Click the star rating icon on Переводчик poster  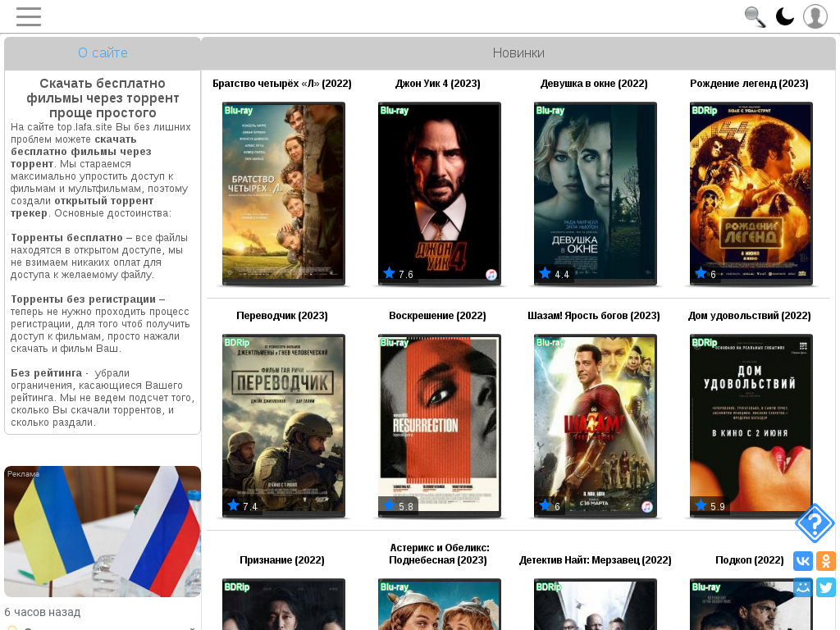(x=233, y=505)
